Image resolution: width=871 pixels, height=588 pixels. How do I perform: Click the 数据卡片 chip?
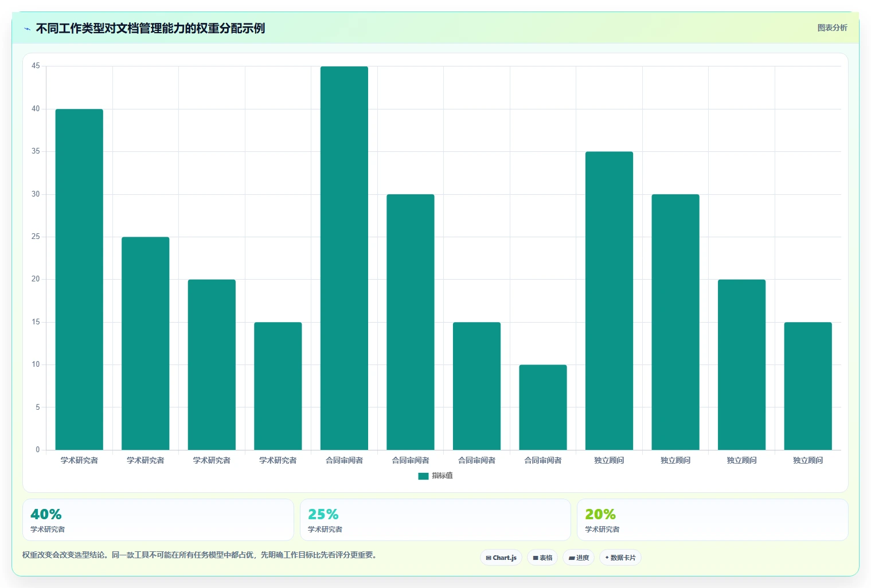click(x=620, y=558)
